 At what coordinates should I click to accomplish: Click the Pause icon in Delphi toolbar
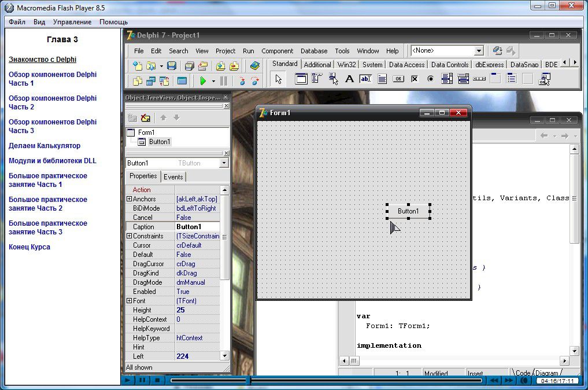coord(224,80)
